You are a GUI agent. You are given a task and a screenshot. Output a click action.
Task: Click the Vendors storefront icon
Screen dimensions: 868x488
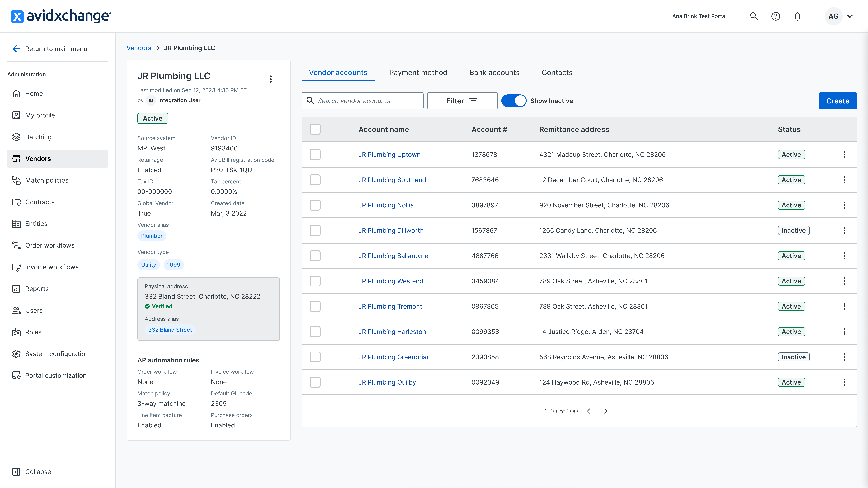(16, 159)
